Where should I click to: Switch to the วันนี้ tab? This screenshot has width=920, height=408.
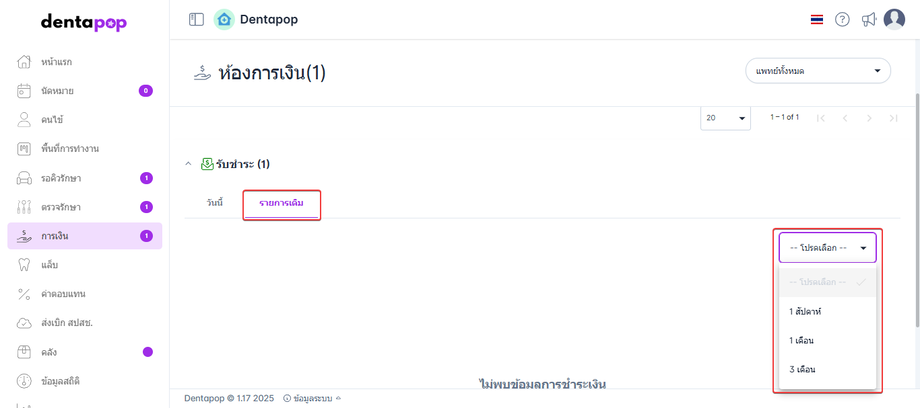215,203
